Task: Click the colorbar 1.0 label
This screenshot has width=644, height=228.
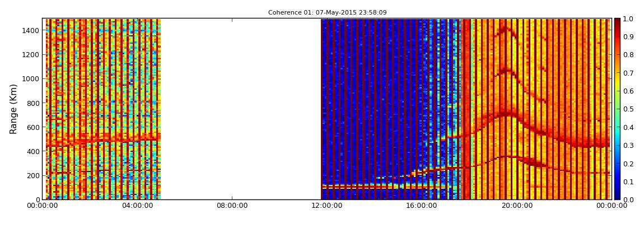Action: coord(628,18)
